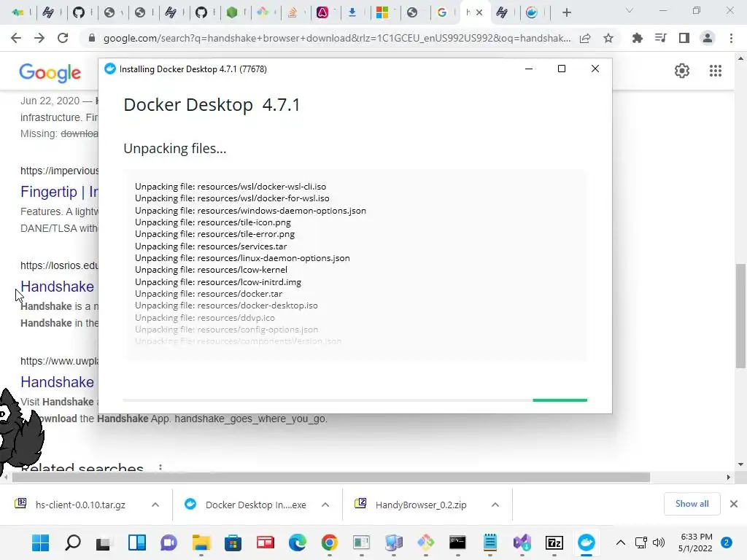Open Windows Start menu
This screenshot has width=747, height=560.
[41, 542]
